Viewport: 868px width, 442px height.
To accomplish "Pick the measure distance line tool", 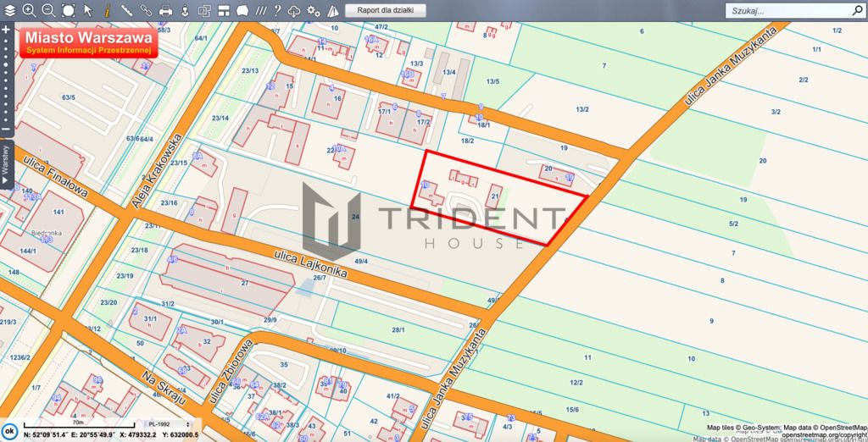I will tap(127, 10).
